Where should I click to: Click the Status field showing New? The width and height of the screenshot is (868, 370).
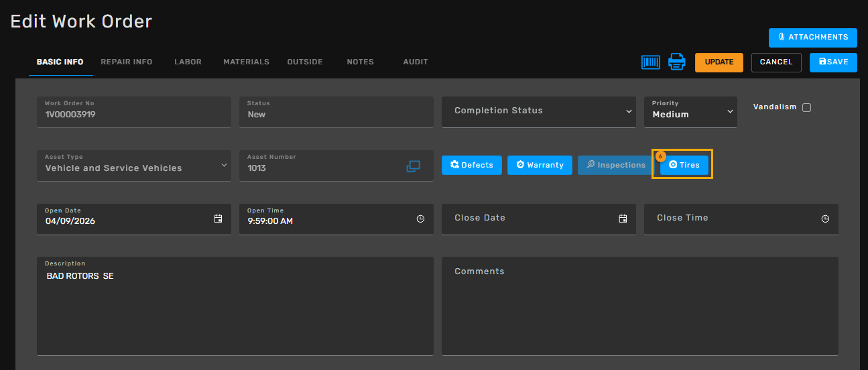point(336,112)
